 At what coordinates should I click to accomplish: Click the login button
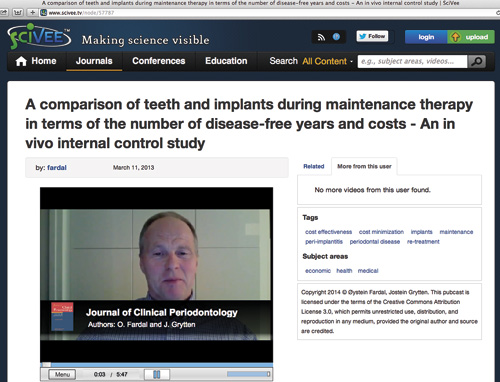426,37
